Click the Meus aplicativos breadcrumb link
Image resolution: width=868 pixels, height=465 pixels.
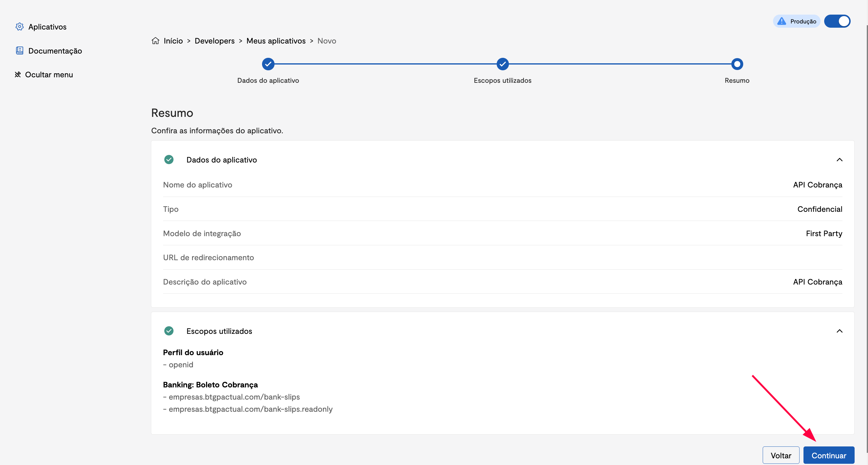pyautogui.click(x=276, y=41)
